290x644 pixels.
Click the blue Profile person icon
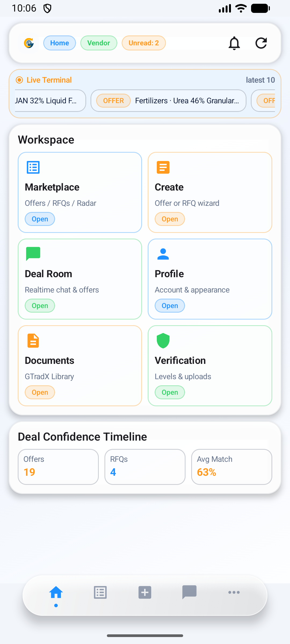tap(163, 254)
